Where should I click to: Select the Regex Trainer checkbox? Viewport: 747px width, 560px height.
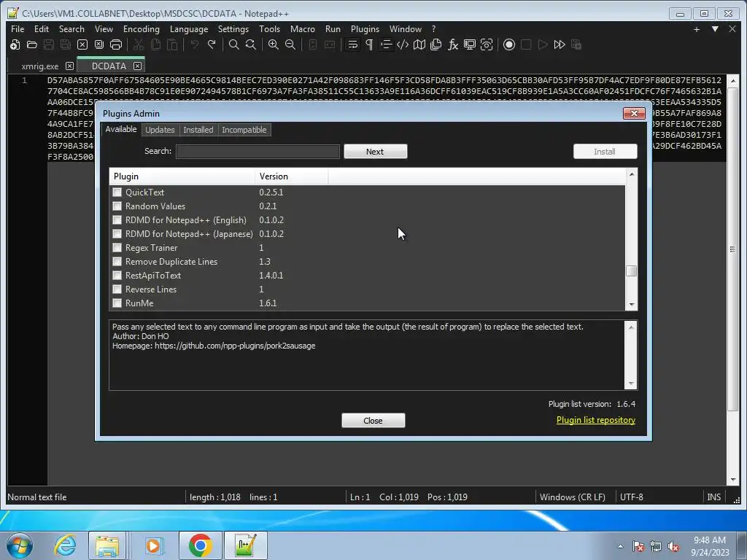pyautogui.click(x=117, y=248)
